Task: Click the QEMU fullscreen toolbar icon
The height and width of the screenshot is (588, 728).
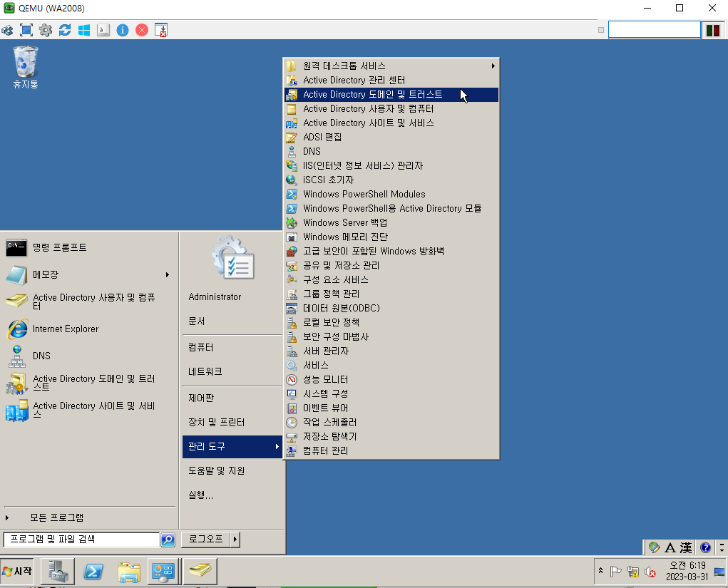Action: coord(26,30)
